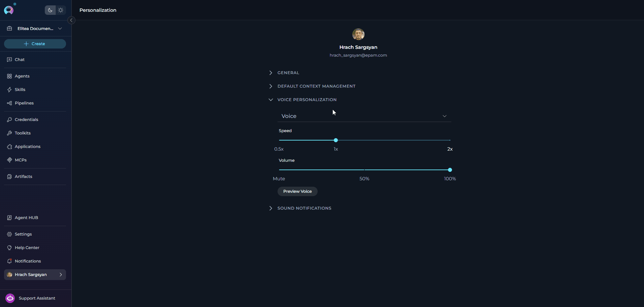This screenshot has height=307, width=644.
Task: Click the Elitea logo icon
Action: (x=9, y=10)
